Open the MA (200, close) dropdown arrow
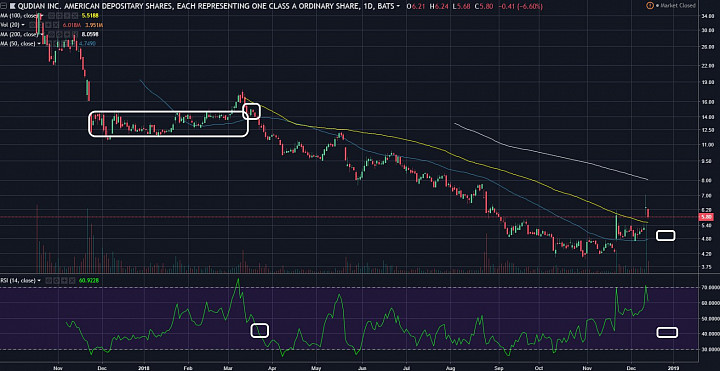Viewport: 720px width, 371px height. 42,34
